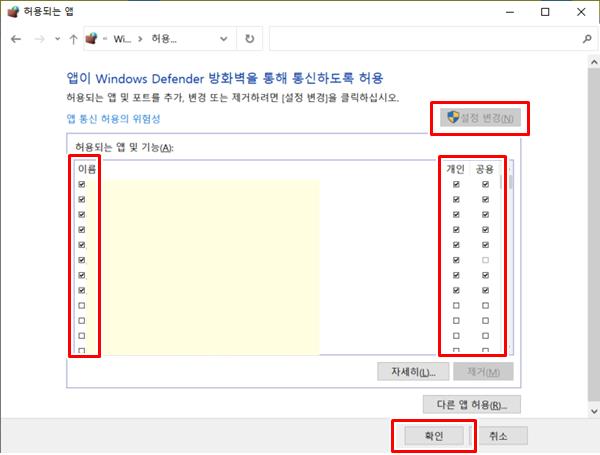Refresh the view with the refresh icon

click(249, 39)
